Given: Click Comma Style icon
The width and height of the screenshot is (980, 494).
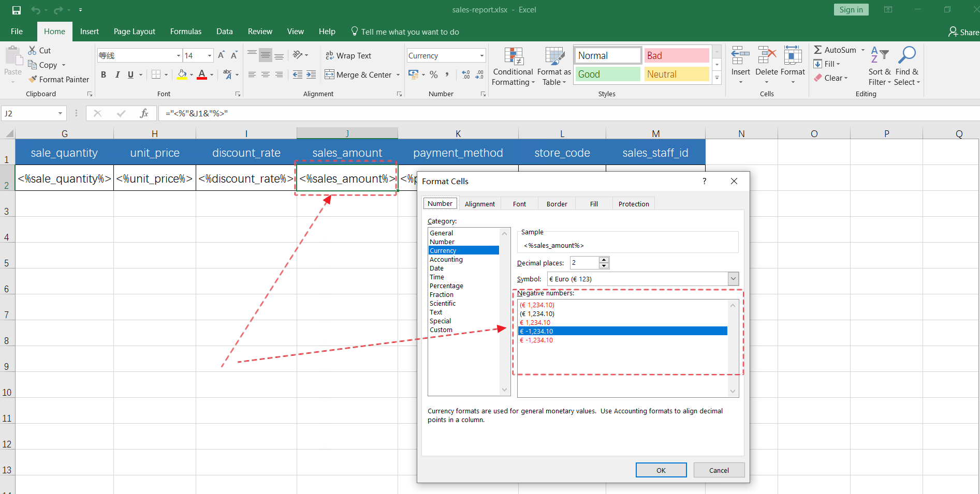Looking at the screenshot, I should click(x=447, y=74).
